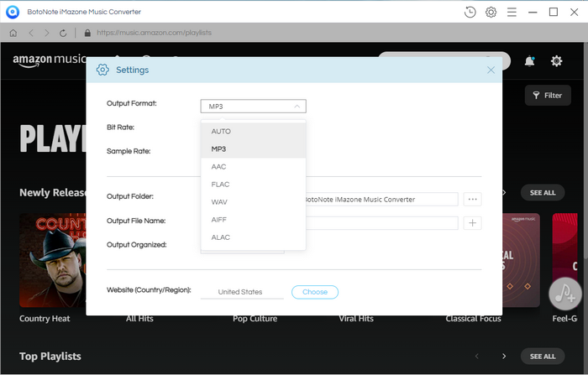Viewport: 588px width, 375px height.
Task: Navigate forward with the right arrow
Action: [47, 33]
